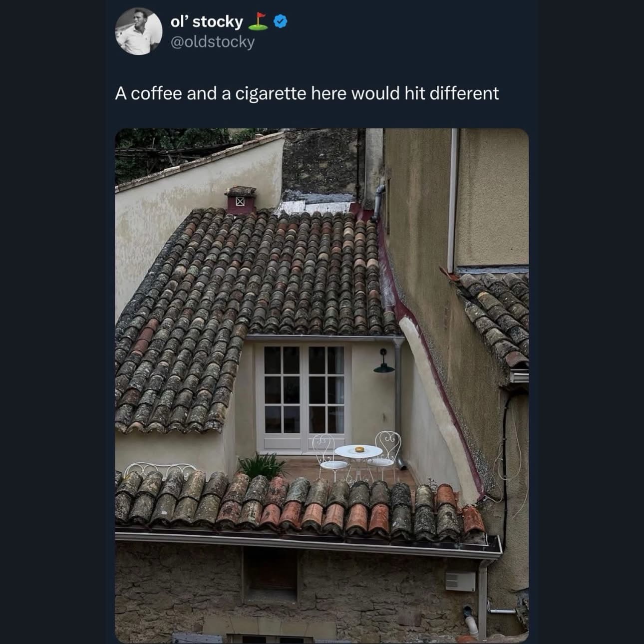Open the ol' stocky display name
Viewport: 644px width, 644px height.
click(x=206, y=21)
